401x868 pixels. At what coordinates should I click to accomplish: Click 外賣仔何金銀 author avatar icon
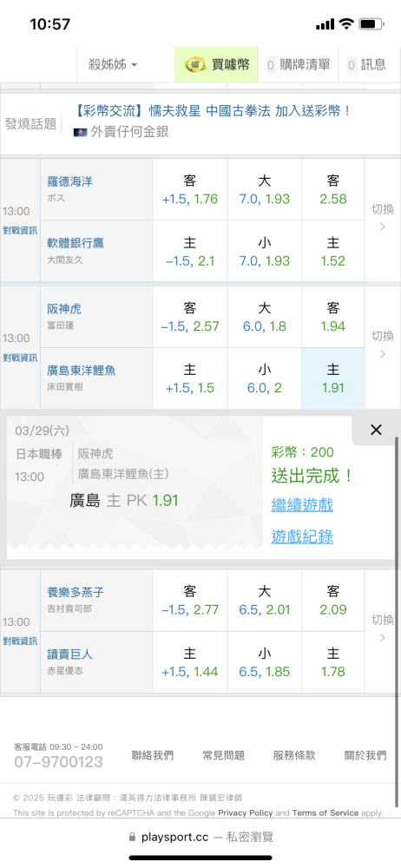point(80,132)
